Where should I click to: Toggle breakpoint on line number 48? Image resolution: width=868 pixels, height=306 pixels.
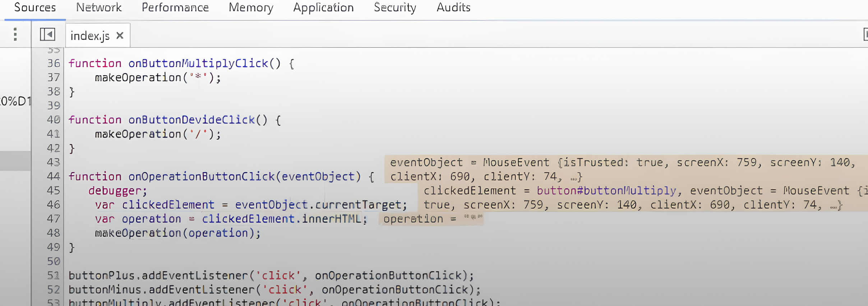[x=53, y=233]
